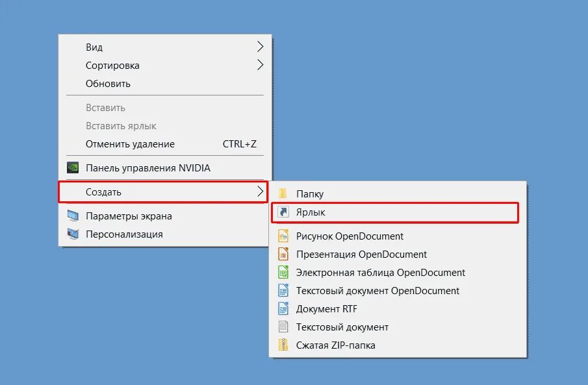The image size is (588, 385).
Task: Click the NVIDIA control panel icon
Action: pyautogui.click(x=73, y=168)
